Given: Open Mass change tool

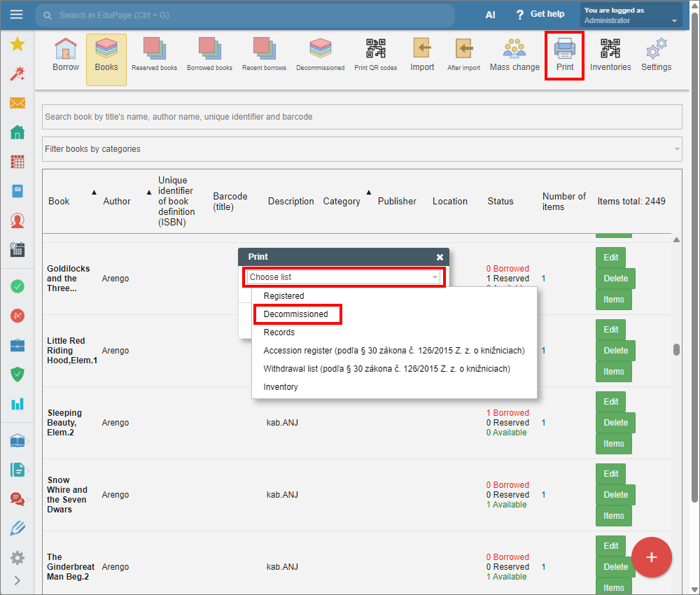Looking at the screenshot, I should [514, 55].
